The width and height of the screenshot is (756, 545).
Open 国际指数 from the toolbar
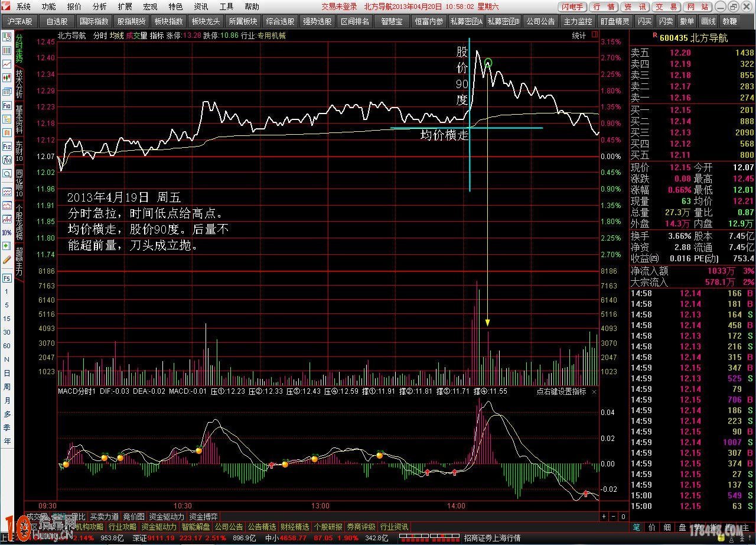[x=94, y=21]
